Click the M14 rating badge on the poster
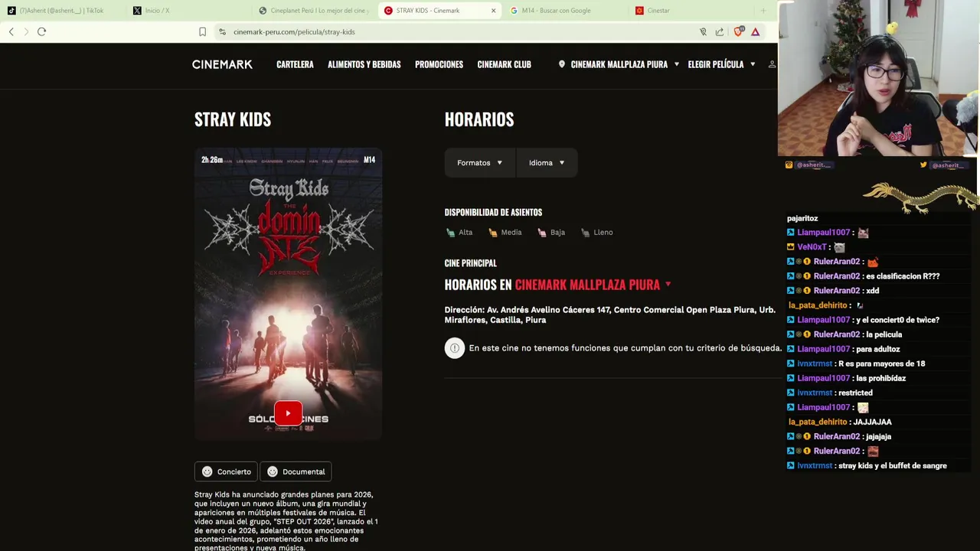This screenshot has height=551, width=980. tap(369, 160)
